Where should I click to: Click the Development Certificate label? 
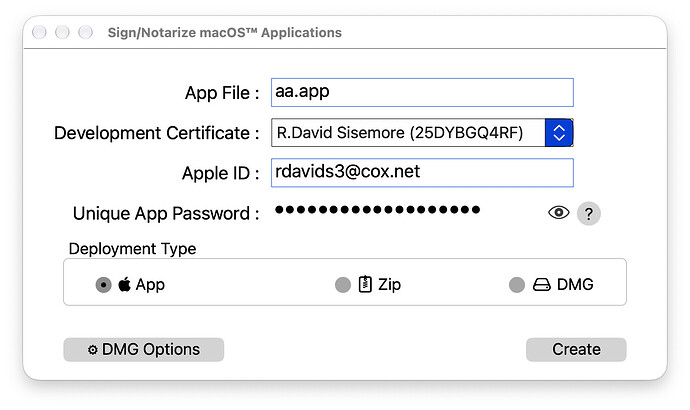(x=157, y=133)
